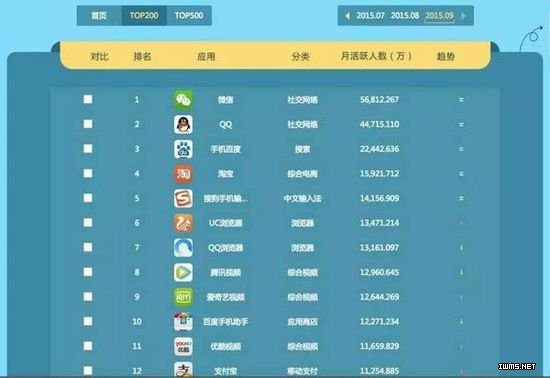Click the iQIYI green icon
Screen dimensions: 550x378
coord(183,297)
